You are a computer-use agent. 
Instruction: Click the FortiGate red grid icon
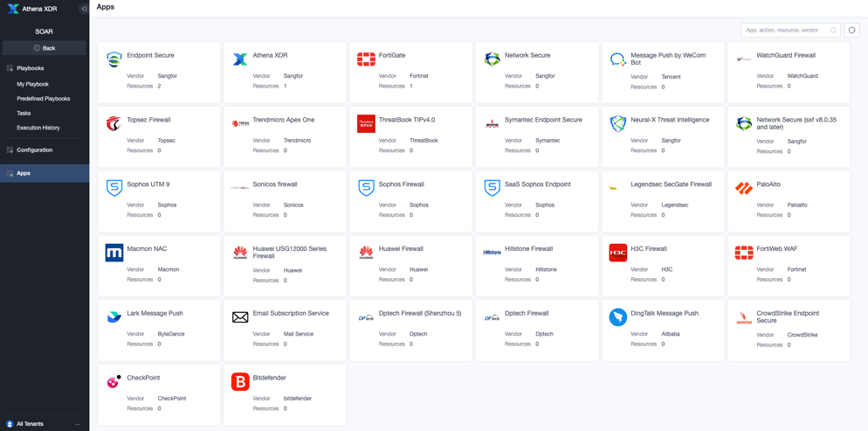coord(366,59)
